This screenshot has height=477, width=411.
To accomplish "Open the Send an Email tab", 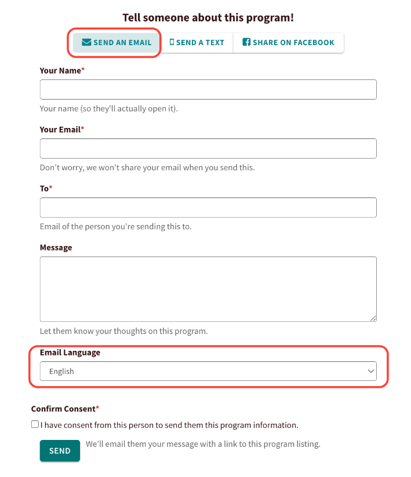I will (116, 43).
